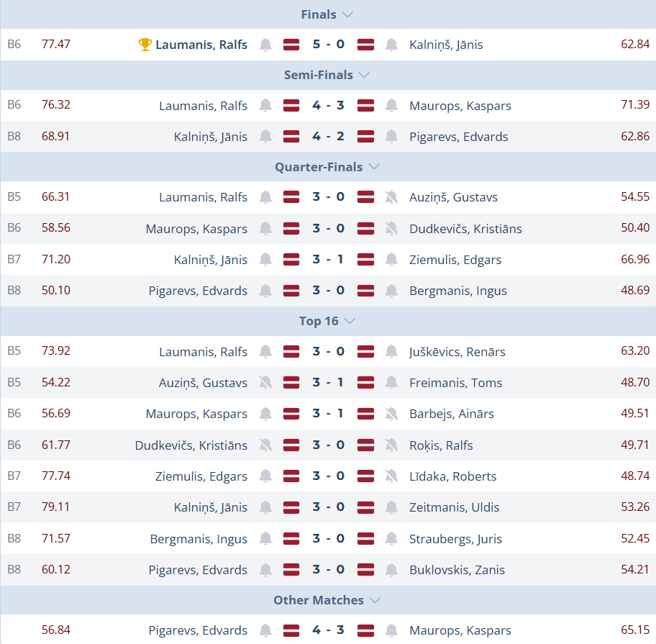Screen dimensions: 656x644
Task: Enable muted bell for Auziņš, Gustavs in Quarter-Finals
Action: pyautogui.click(x=391, y=197)
